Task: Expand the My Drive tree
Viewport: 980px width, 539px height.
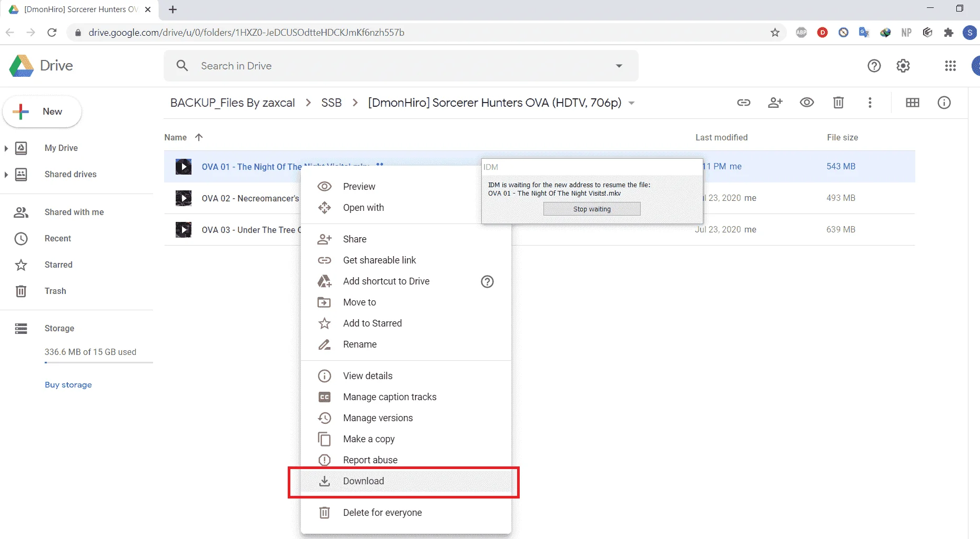Action: click(6, 148)
